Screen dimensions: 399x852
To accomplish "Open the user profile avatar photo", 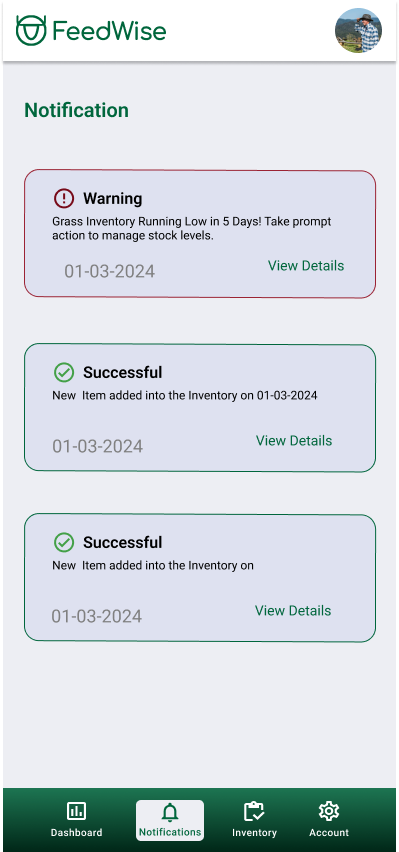I will coord(358,30).
